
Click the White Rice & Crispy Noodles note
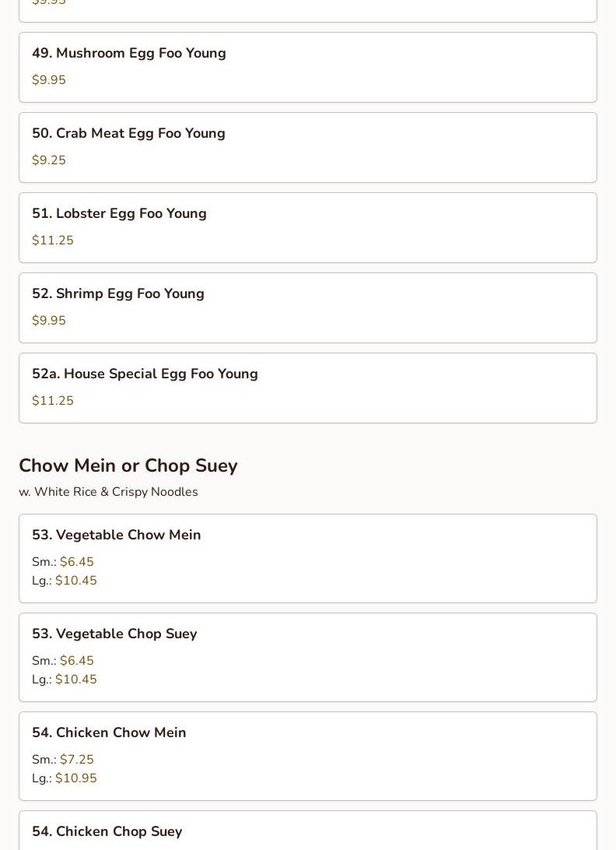pos(108,492)
